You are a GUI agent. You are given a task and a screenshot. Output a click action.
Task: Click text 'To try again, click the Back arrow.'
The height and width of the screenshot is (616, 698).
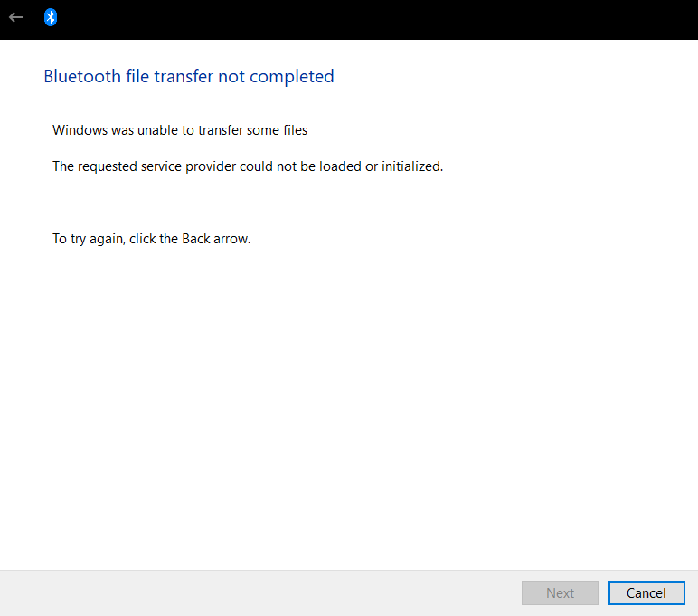click(151, 239)
